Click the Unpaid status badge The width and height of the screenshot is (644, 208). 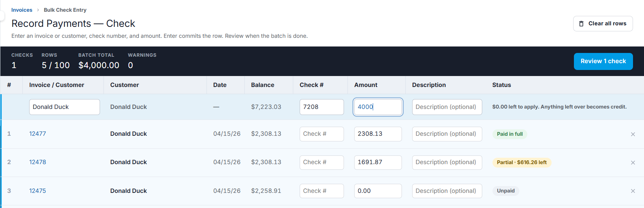506,191
